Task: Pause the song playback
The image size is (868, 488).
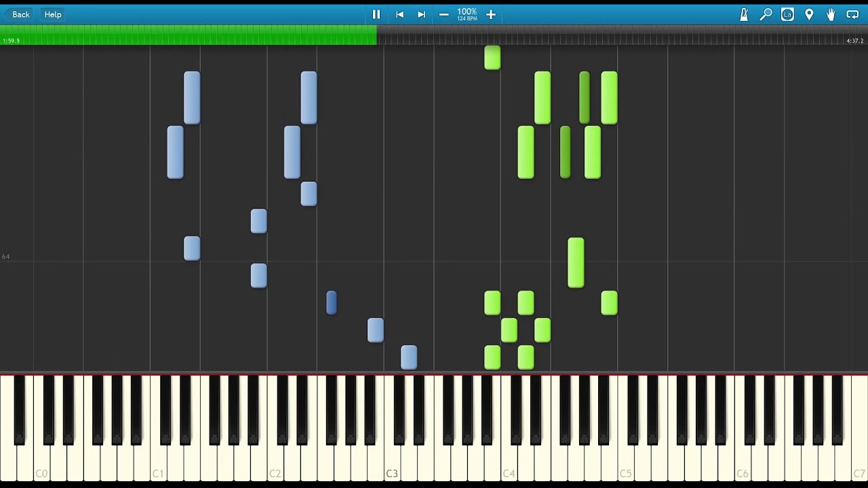Action: tap(376, 14)
